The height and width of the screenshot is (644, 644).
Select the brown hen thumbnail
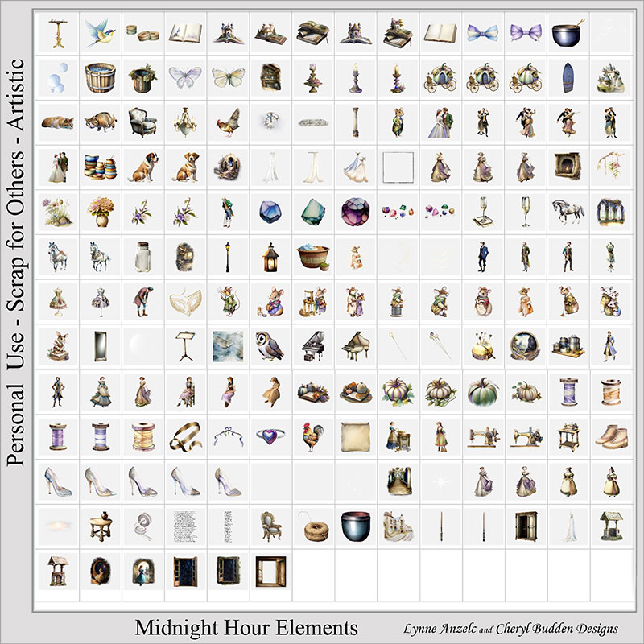pyautogui.click(x=228, y=122)
